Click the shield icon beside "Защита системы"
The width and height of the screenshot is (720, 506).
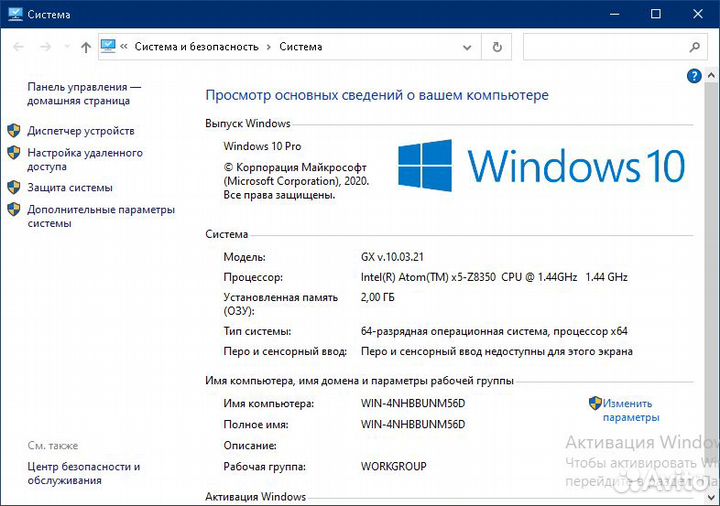pyautogui.click(x=14, y=187)
